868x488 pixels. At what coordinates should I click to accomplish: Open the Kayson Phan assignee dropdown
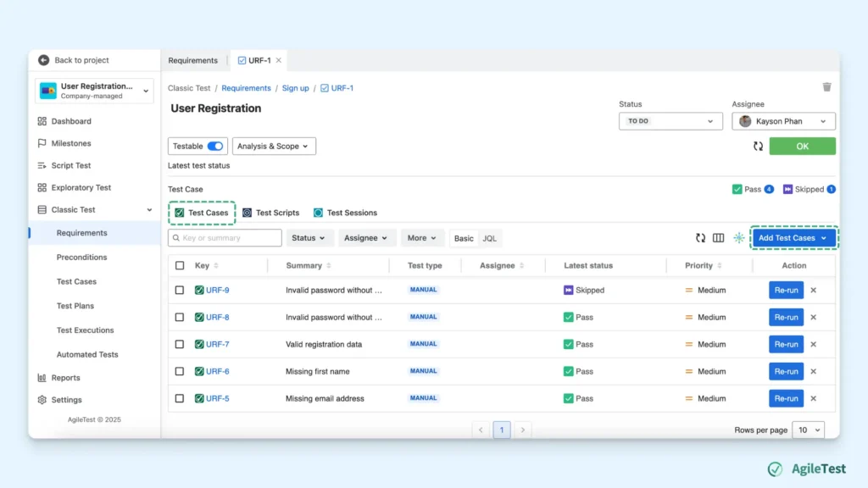[x=783, y=121]
